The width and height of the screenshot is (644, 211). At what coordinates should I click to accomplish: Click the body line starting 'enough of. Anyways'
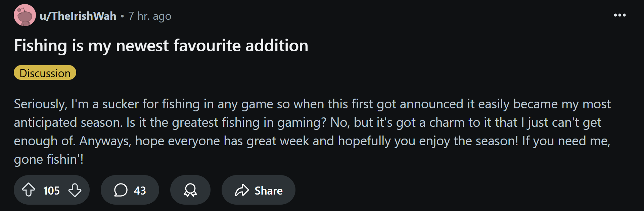(x=312, y=141)
